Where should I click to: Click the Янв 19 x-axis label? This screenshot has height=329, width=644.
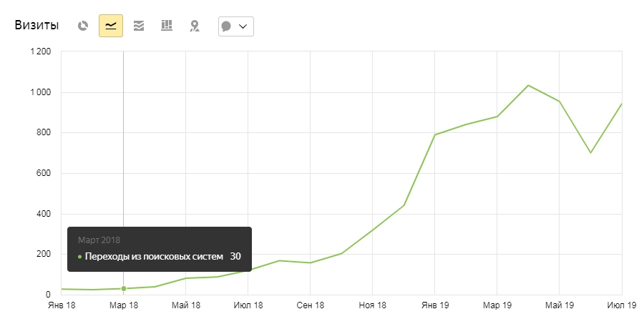[x=434, y=305]
